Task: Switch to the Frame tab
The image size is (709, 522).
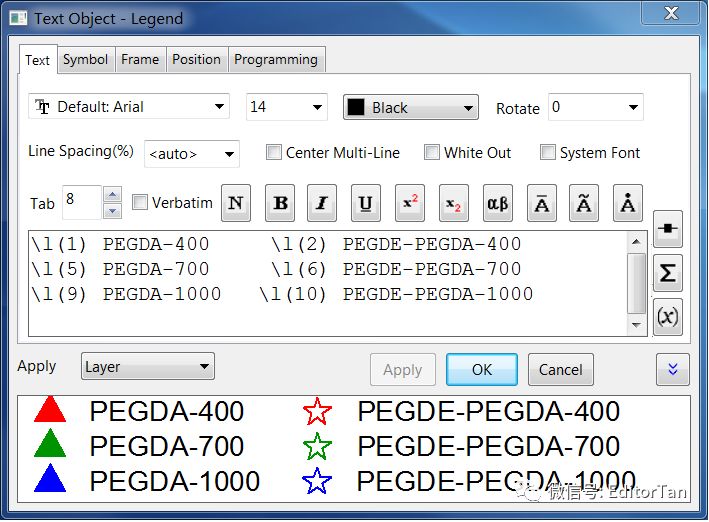Action: [x=140, y=59]
